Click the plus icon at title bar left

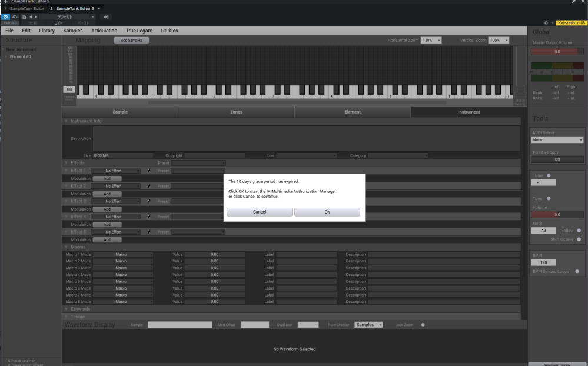(5, 2)
